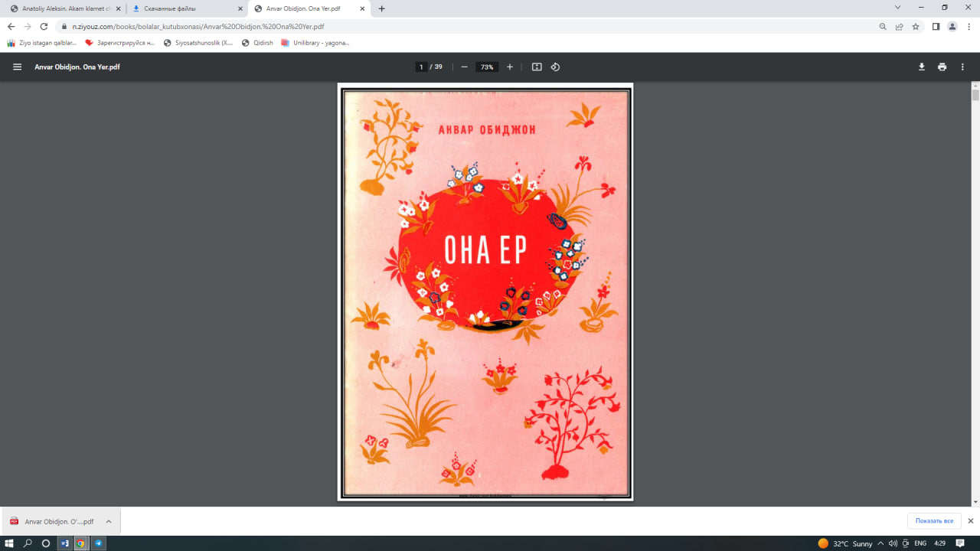This screenshot has height=551, width=980.
Task: Open Qidirsh bookmark
Action: click(257, 43)
